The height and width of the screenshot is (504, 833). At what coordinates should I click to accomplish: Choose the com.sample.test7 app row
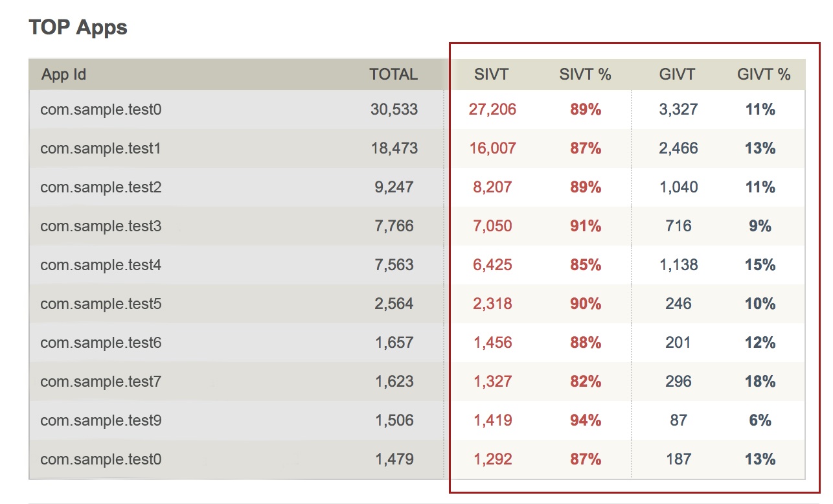[100, 382]
